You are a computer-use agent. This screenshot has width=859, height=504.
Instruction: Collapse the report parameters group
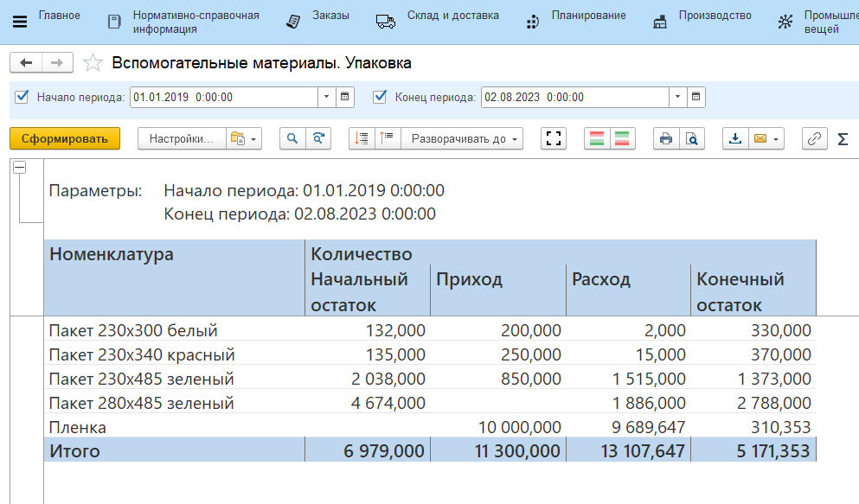pos(19,169)
